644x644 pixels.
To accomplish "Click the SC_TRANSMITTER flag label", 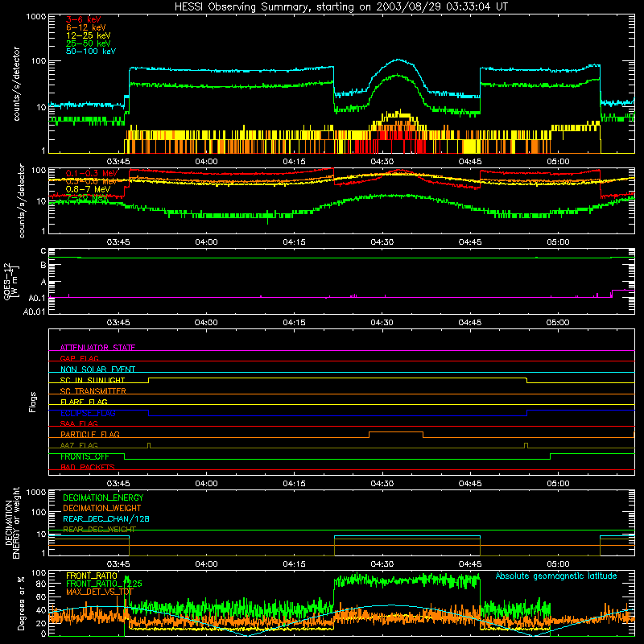I will (x=93, y=391).
